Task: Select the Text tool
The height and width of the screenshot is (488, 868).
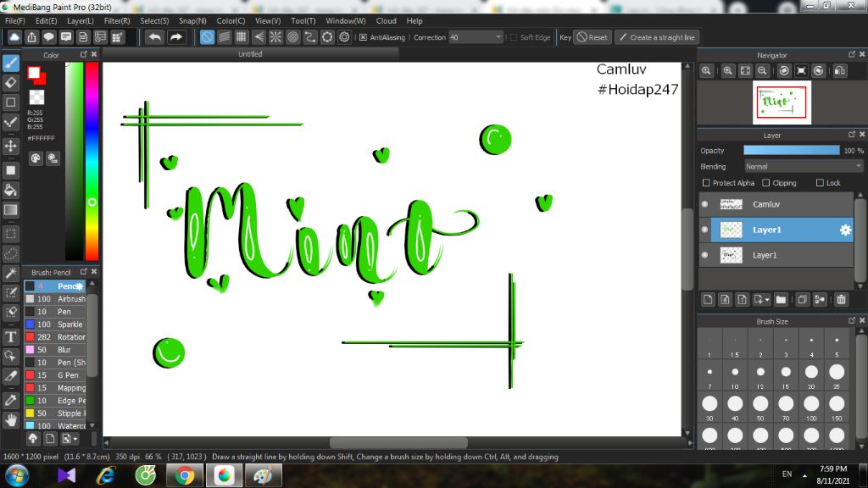Action: (10, 336)
